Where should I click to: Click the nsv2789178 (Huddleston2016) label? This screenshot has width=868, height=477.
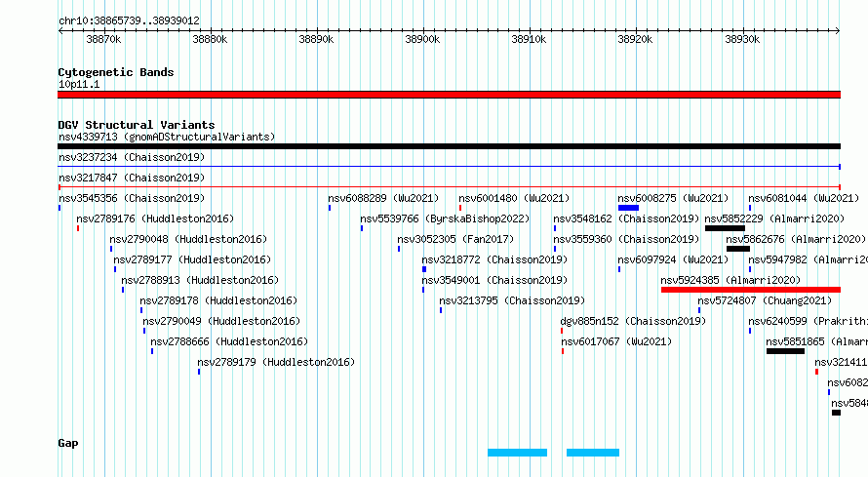coord(218,300)
